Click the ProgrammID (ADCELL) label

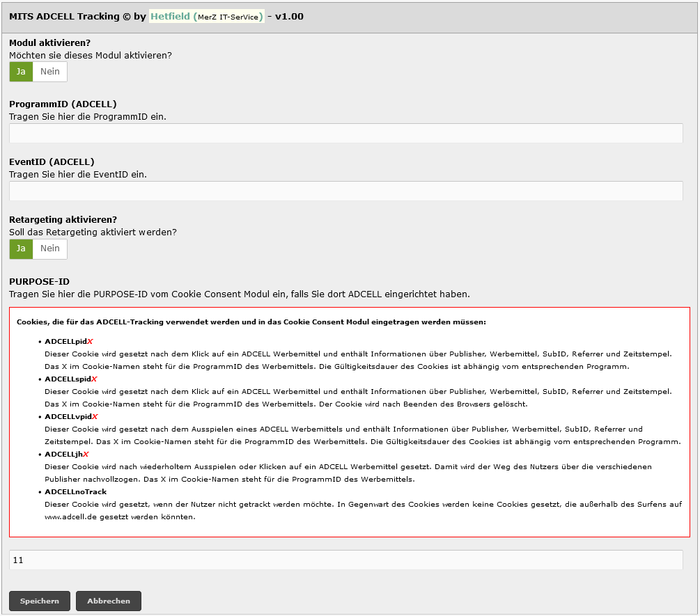(x=63, y=104)
